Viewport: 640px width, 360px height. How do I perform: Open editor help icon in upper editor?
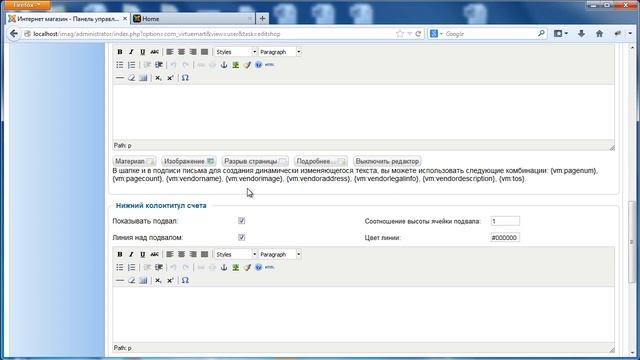click(258, 65)
